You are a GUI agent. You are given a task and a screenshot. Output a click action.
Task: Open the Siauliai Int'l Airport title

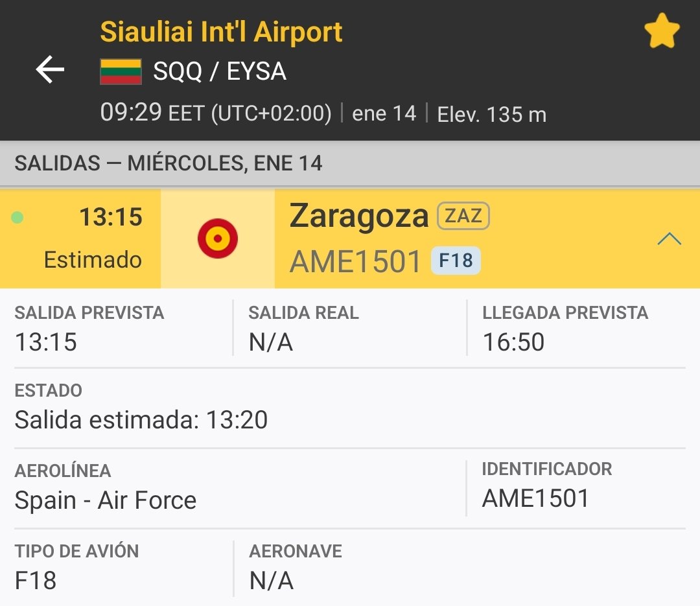click(x=221, y=32)
